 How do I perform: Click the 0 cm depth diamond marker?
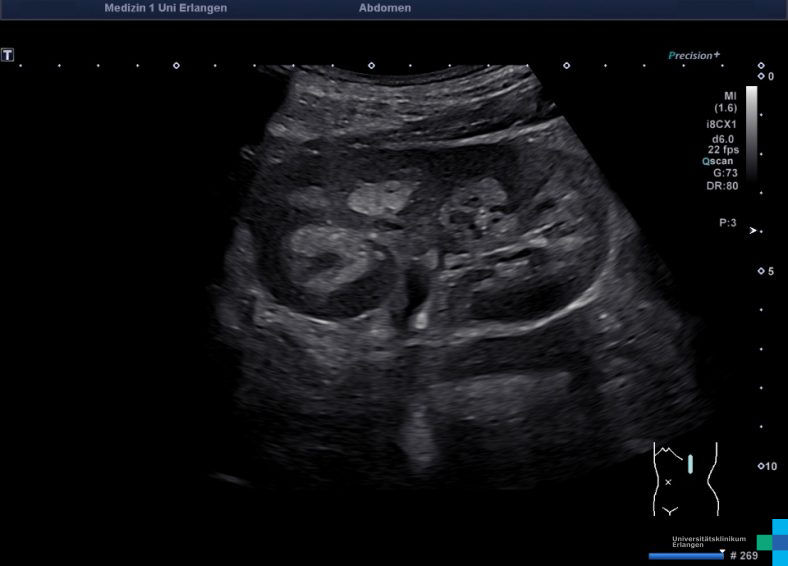760,76
